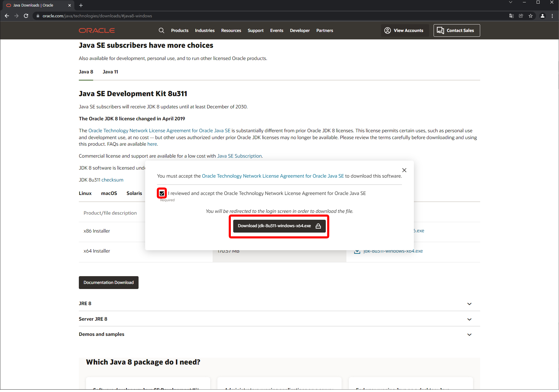559x392 pixels.
Task: Open the site search magnifier icon
Action: coord(162,30)
